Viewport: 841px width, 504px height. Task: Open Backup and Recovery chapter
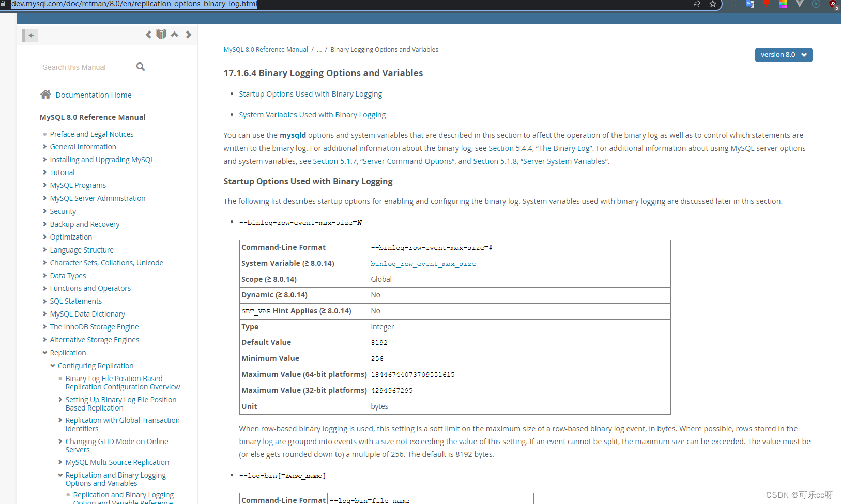pyautogui.click(x=85, y=224)
